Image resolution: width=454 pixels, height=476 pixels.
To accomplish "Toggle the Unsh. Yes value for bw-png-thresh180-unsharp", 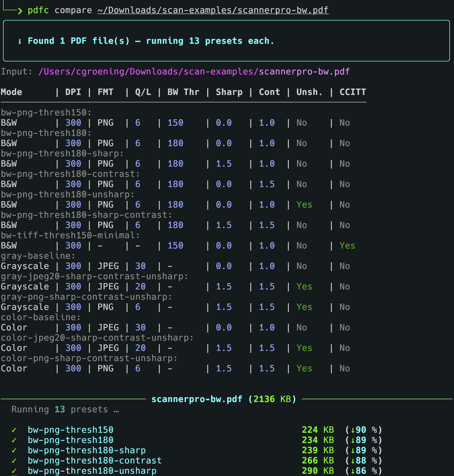I will point(304,204).
